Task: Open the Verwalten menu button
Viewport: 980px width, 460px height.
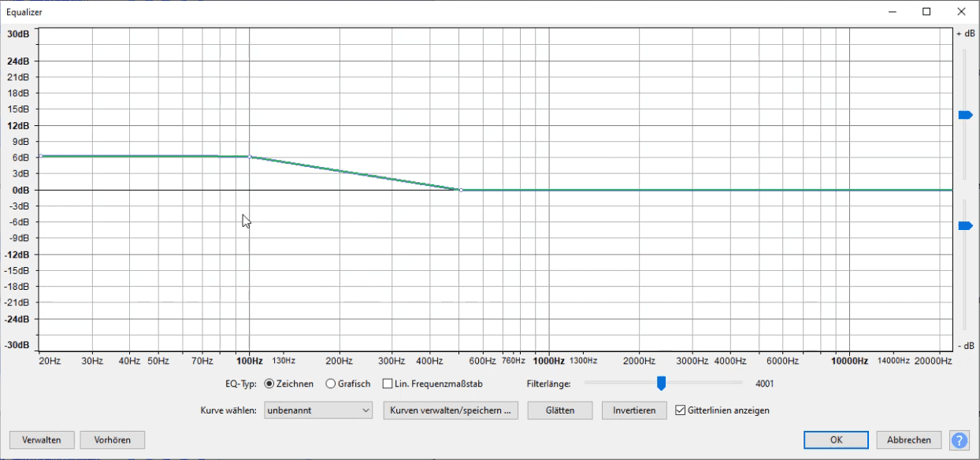Action: 42,440
